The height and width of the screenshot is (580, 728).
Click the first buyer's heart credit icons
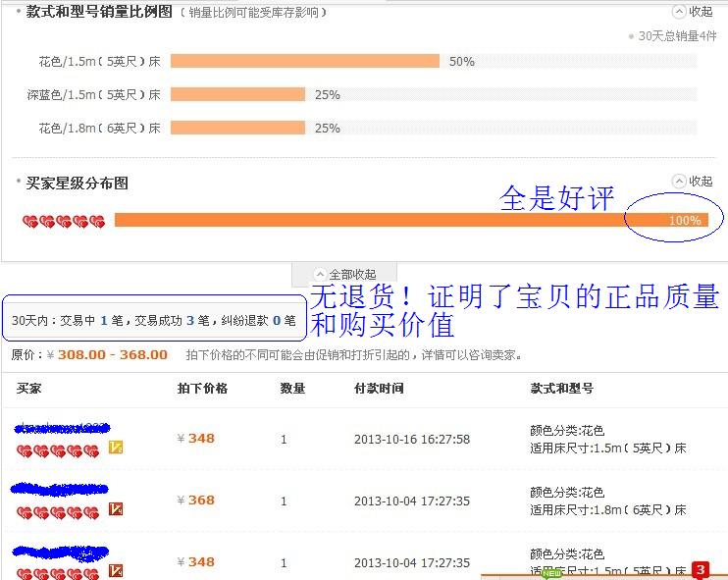[x=58, y=450]
